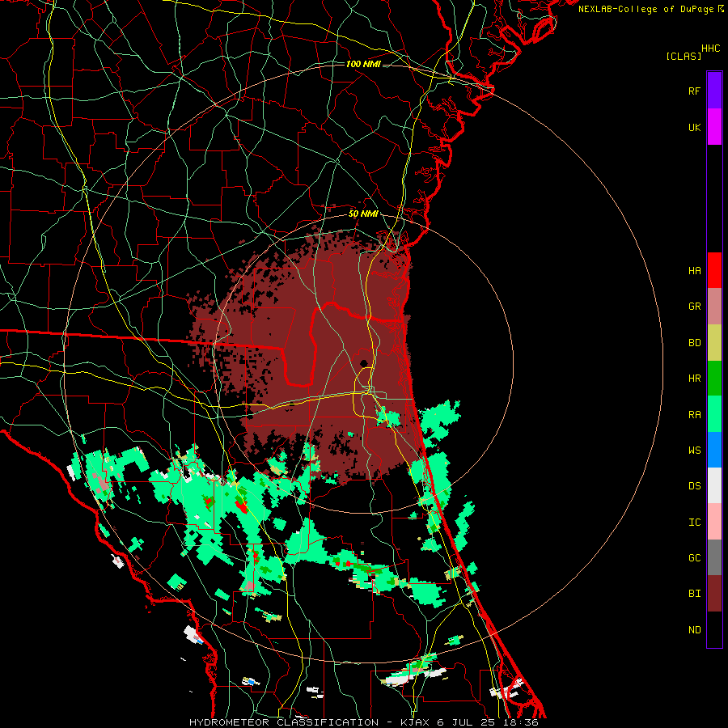Click the NEXLAB-College of DuPage text
Screen dimensions: 728x728
pos(645,9)
